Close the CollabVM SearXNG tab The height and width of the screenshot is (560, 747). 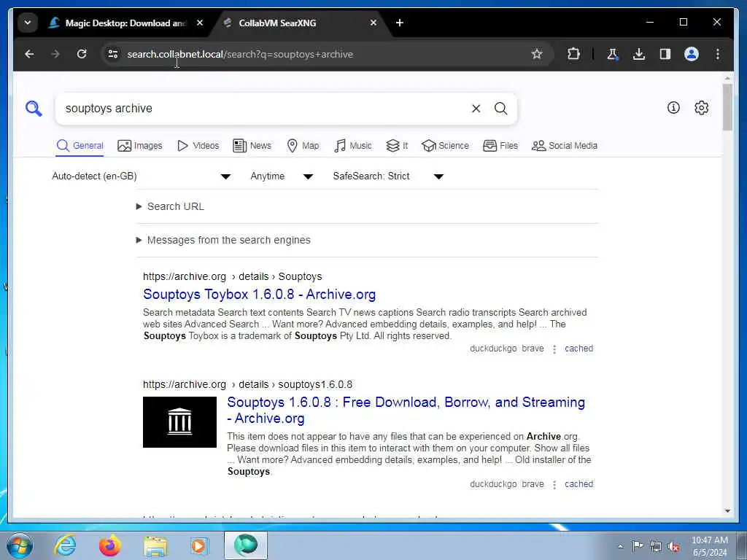click(x=373, y=23)
